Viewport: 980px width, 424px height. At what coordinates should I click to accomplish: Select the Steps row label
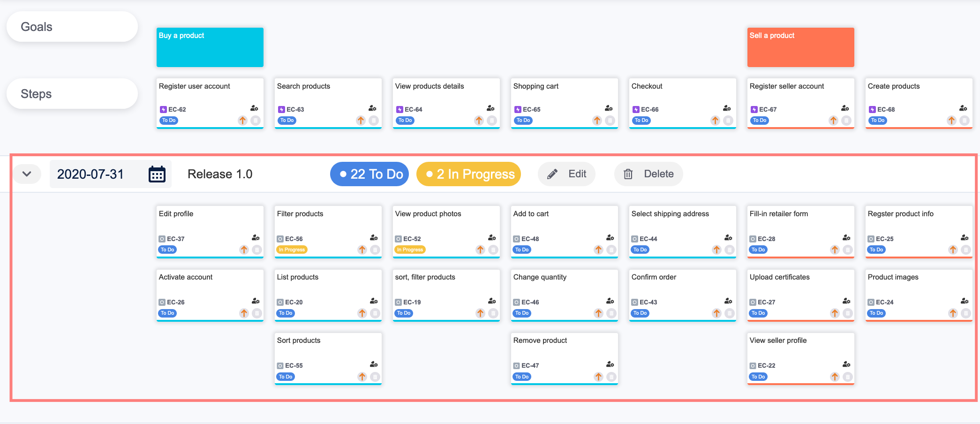[72, 94]
